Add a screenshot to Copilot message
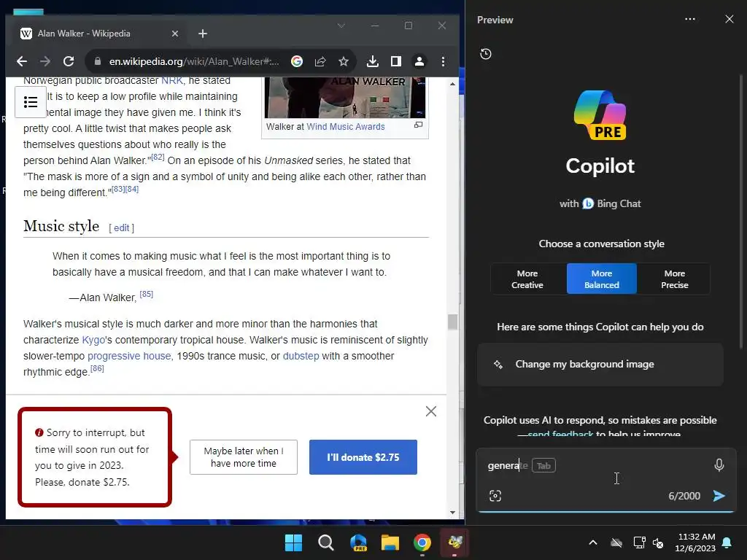747x560 pixels. coord(495,496)
